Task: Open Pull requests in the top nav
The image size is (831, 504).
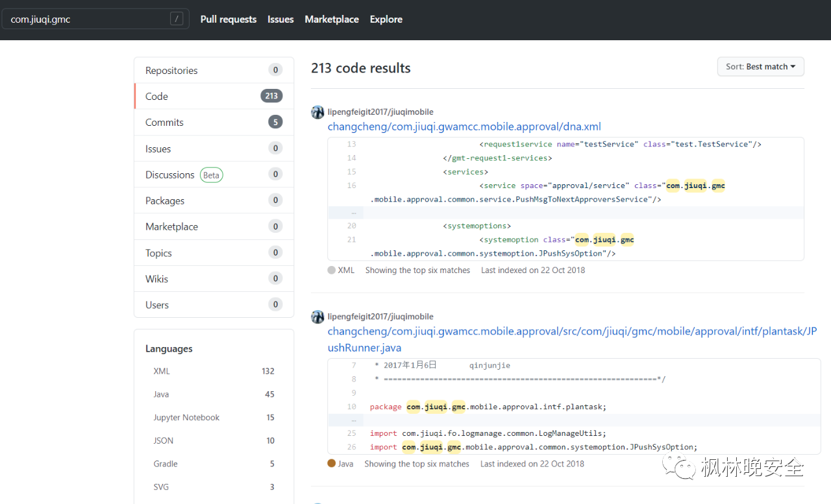Action: point(229,19)
